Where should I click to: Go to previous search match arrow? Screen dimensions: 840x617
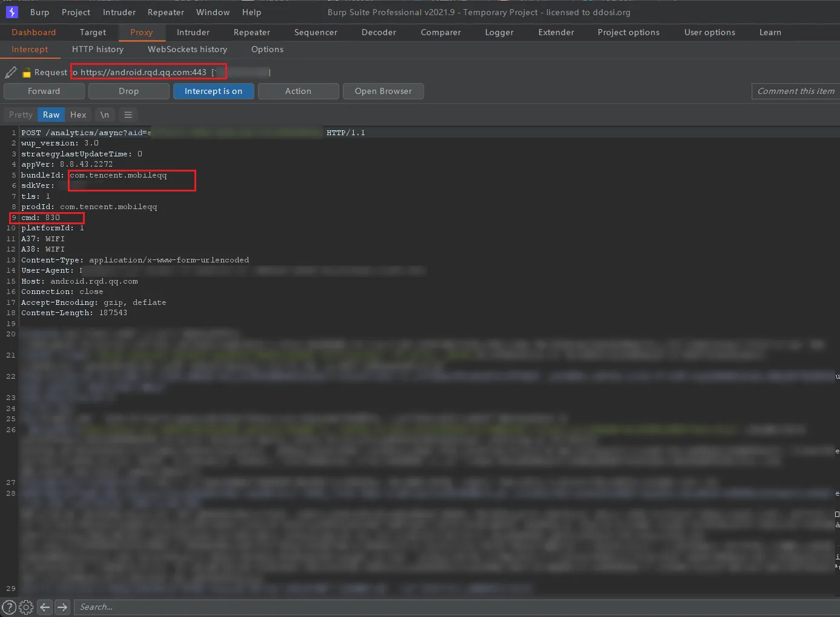tap(45, 607)
